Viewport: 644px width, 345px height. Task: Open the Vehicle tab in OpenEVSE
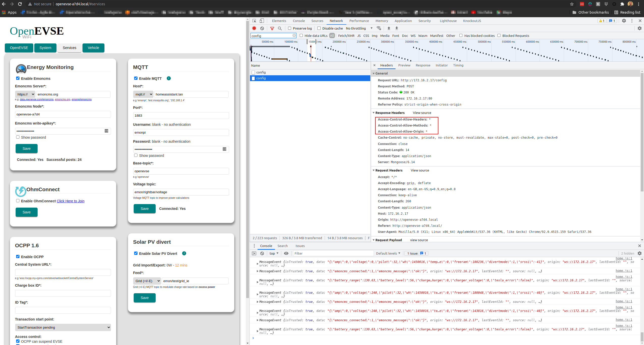93,48
